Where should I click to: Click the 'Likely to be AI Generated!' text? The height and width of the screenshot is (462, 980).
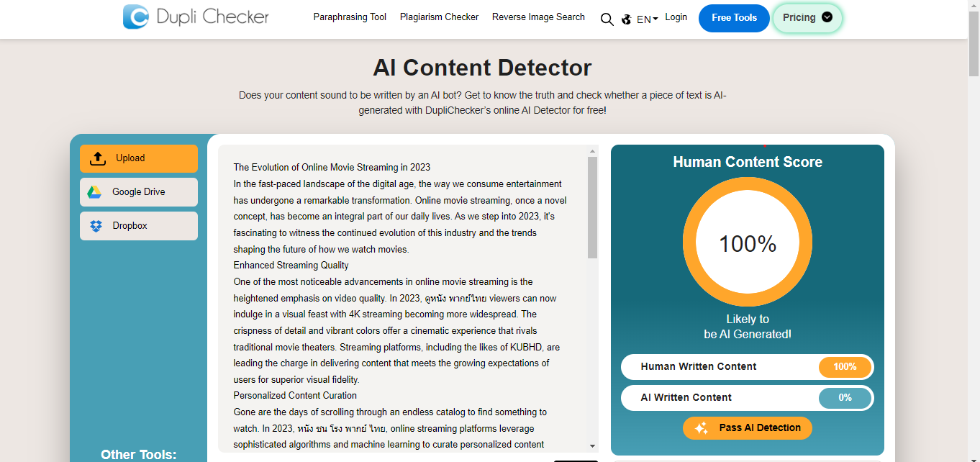point(748,327)
